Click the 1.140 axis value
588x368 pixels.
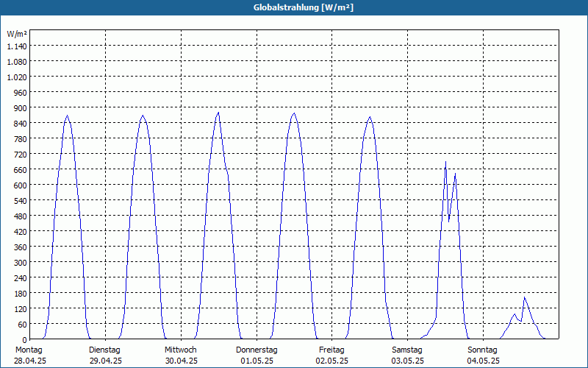tap(17, 46)
